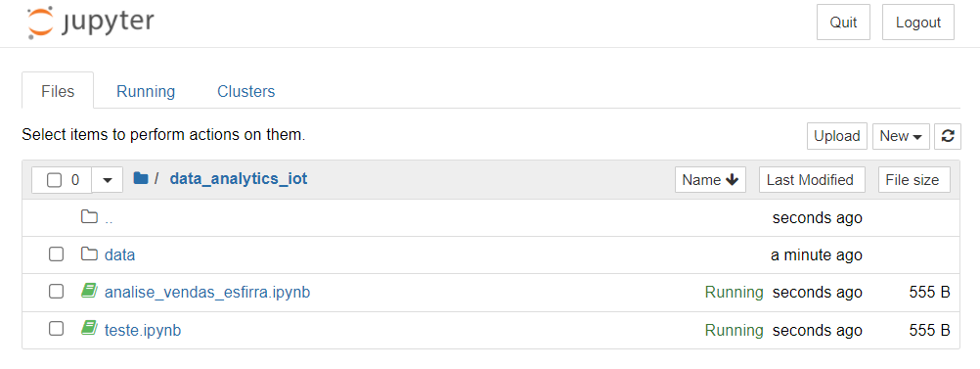Click the Upload button

837,136
